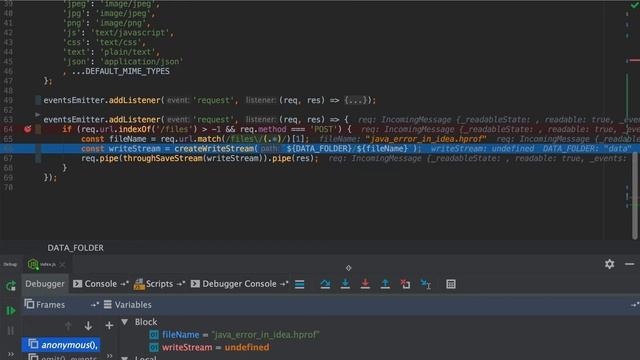
Task: Close the index.js debug session tab
Action: tap(62, 265)
